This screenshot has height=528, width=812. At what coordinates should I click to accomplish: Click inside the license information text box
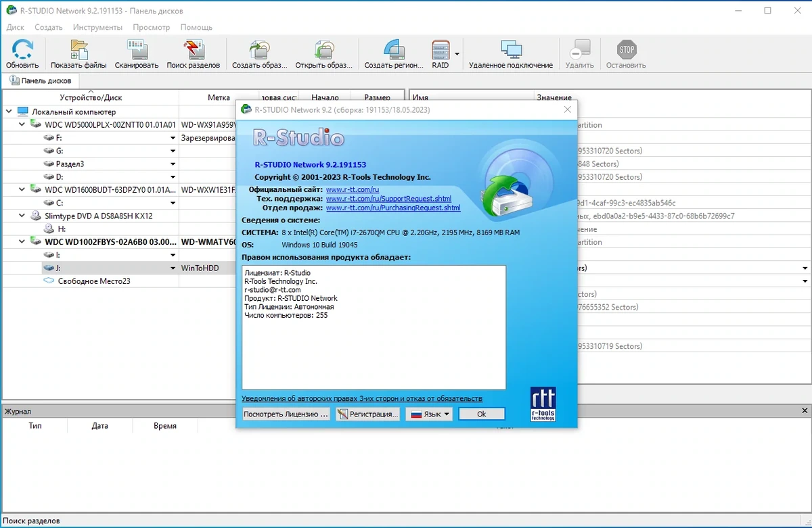374,327
